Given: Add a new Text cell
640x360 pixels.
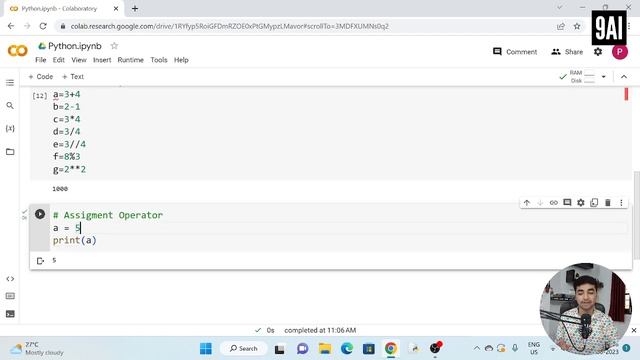Looking at the screenshot, I should pyautogui.click(x=73, y=77).
